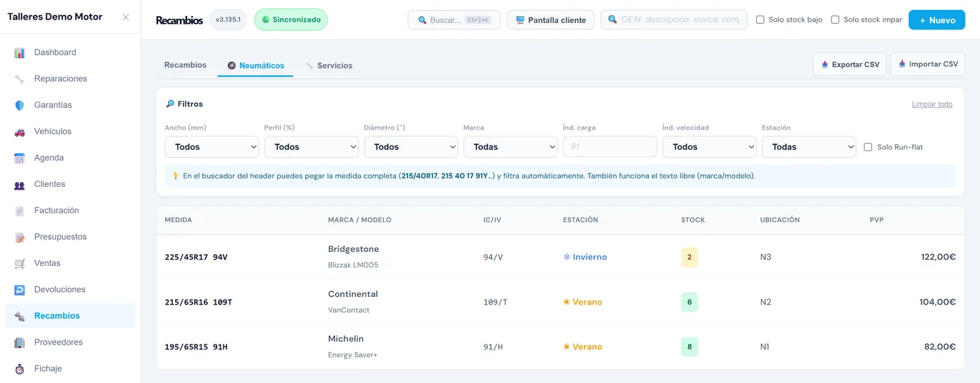Click the green stock badge showing 8
980x383 pixels.
point(689,347)
